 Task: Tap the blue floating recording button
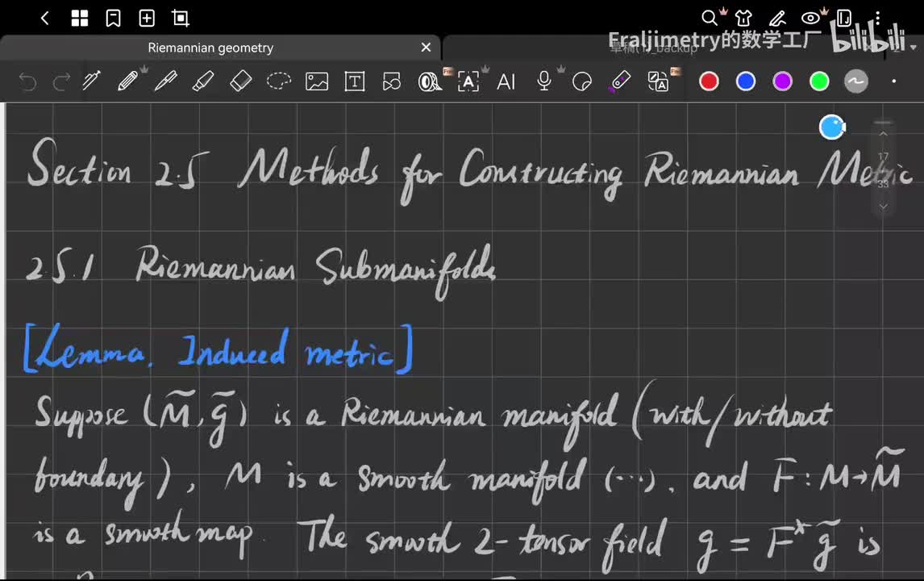point(832,127)
